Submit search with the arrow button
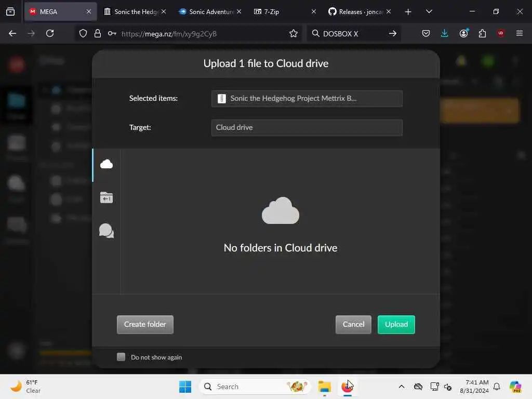 pyautogui.click(x=393, y=33)
